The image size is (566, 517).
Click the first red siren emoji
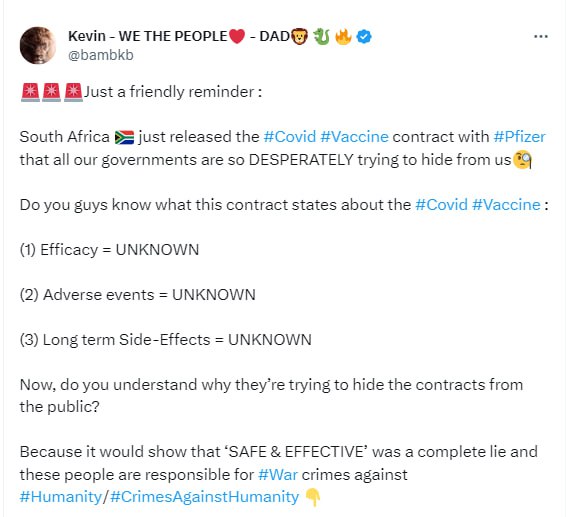[30, 92]
